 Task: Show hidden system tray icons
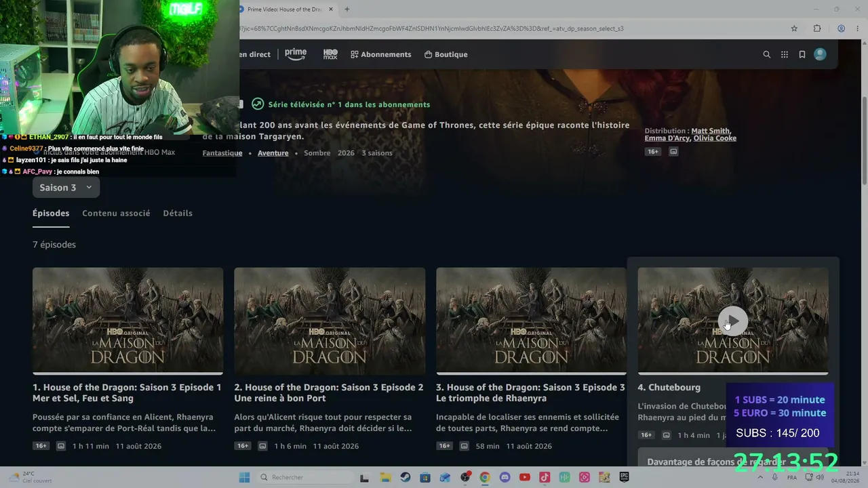[x=761, y=477]
